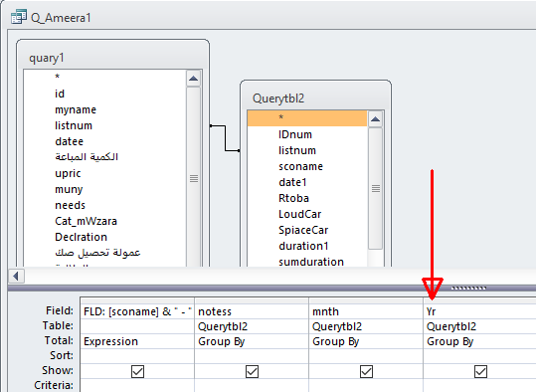This screenshot has height=392, width=536.
Task: Click Criteria cell under FLD column
Action: click(137, 385)
